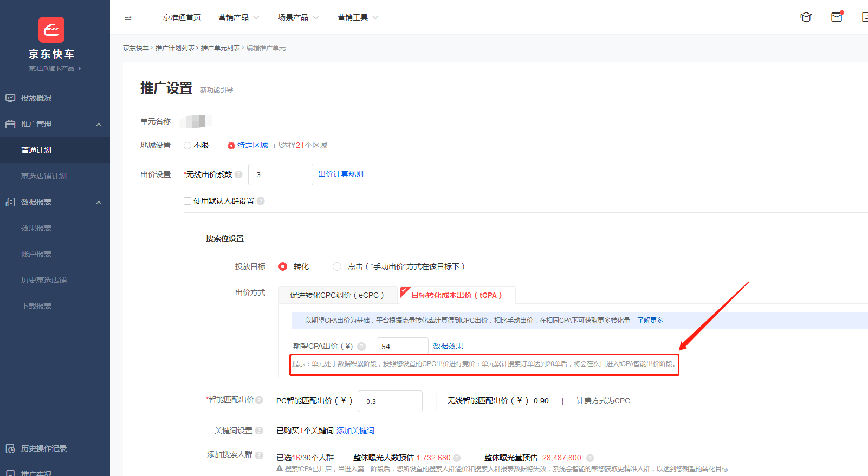Click the 单元名称 value field

pyautogui.click(x=196, y=121)
